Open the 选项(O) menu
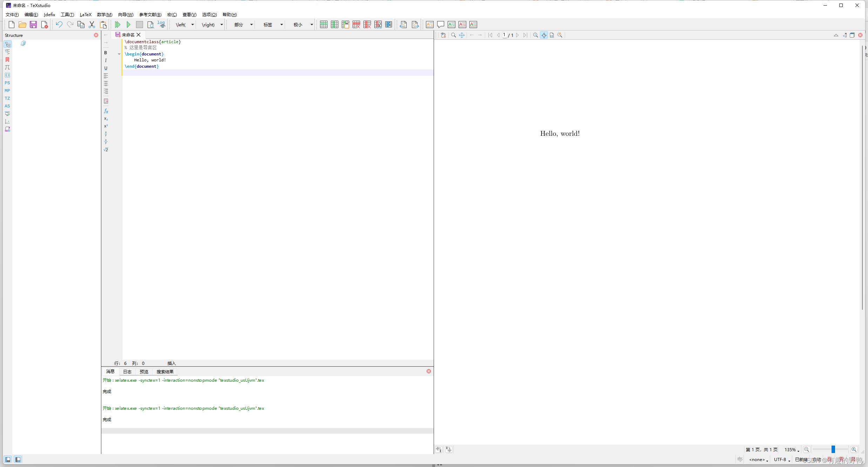 (x=209, y=15)
